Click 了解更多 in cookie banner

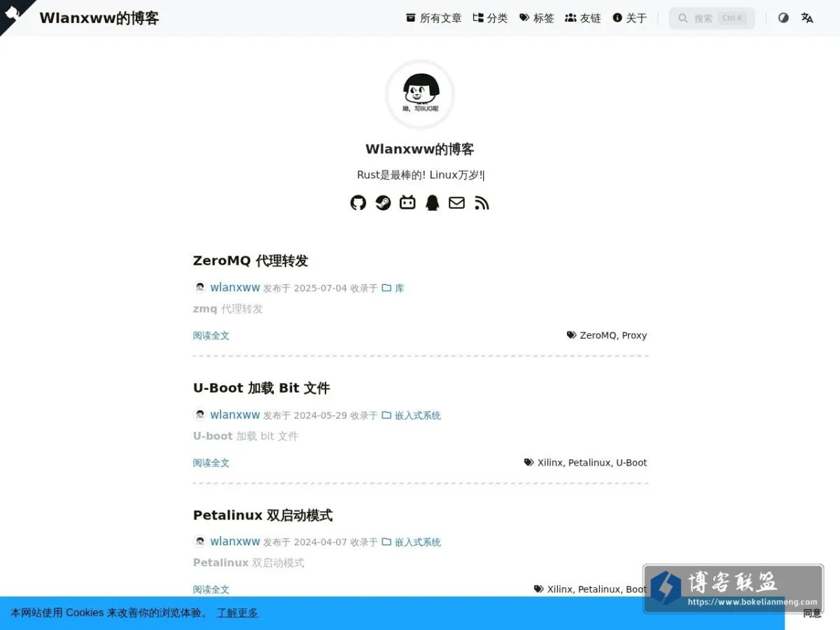pyautogui.click(x=237, y=612)
